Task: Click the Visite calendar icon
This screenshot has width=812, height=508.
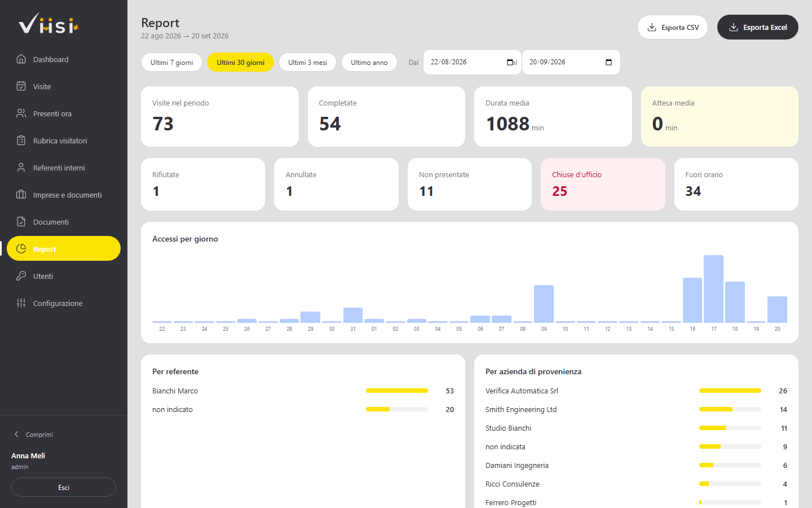Action: tap(21, 86)
